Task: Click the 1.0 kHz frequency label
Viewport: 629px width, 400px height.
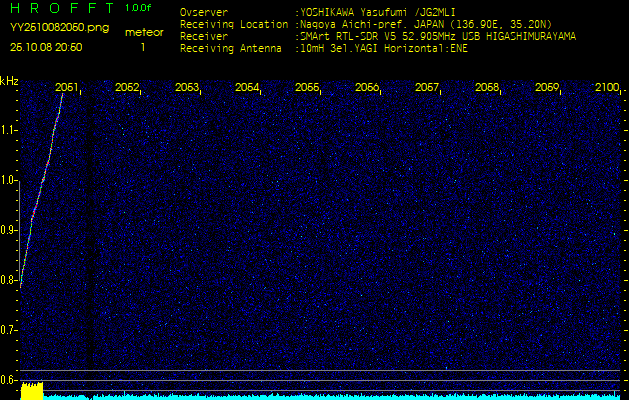Action: click(10, 180)
